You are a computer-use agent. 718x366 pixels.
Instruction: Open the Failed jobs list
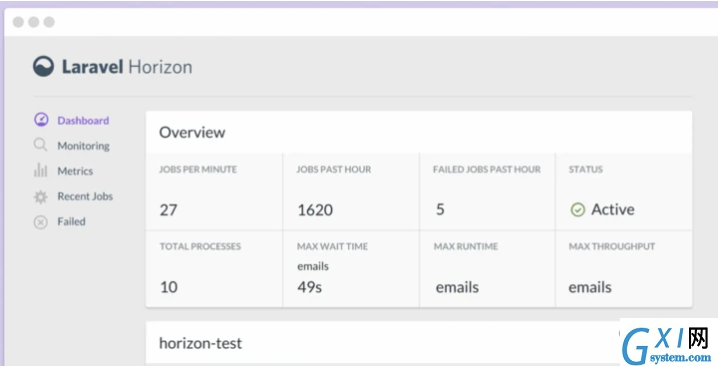point(71,221)
